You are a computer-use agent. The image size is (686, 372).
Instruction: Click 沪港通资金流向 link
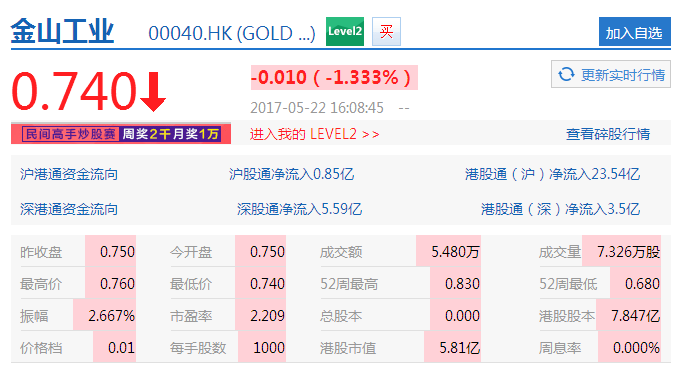pos(69,174)
